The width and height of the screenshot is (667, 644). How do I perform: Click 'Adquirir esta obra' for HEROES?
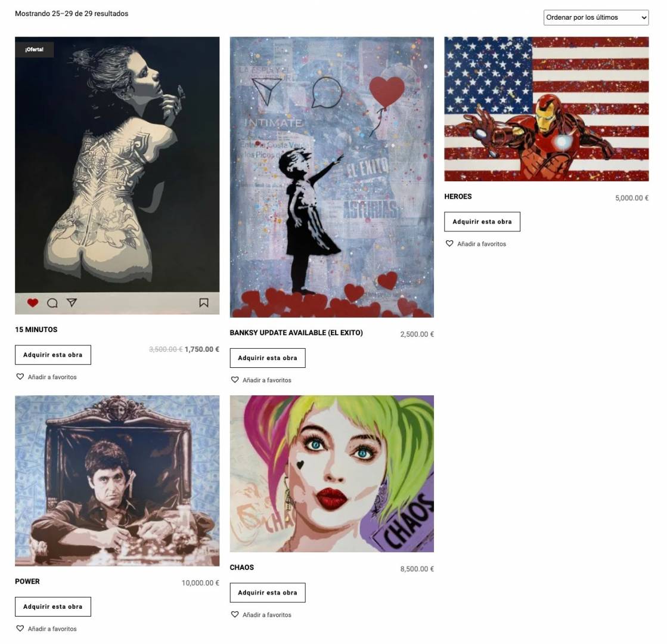pos(482,221)
